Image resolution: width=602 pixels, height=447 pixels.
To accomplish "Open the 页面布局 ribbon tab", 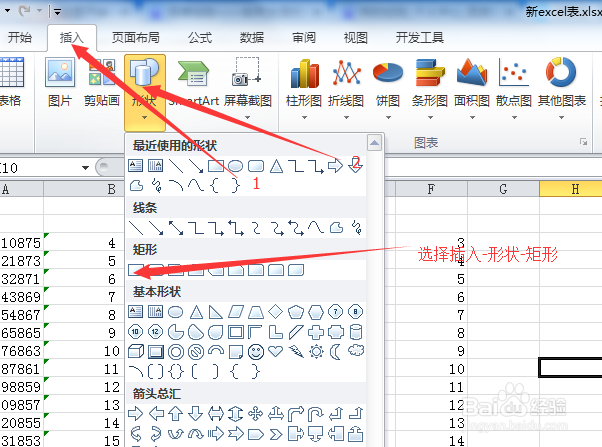I will pos(136,37).
